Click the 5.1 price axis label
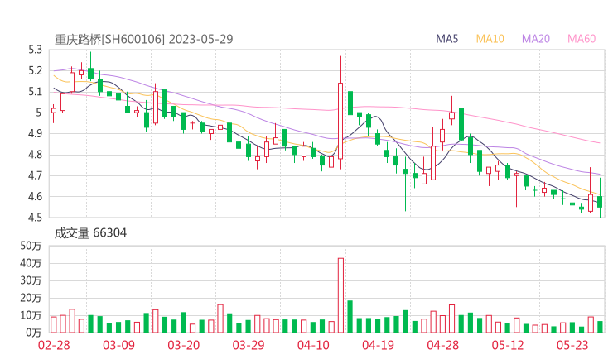 (35, 92)
